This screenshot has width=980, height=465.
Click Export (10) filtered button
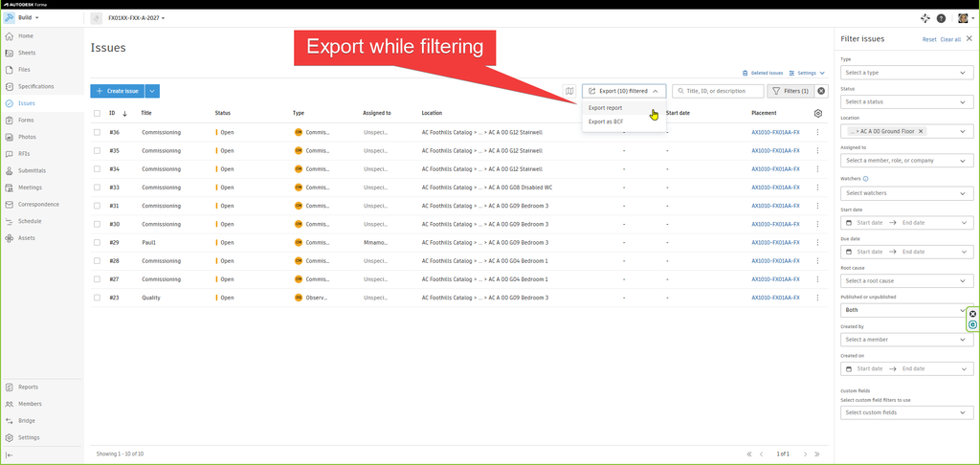(x=624, y=91)
